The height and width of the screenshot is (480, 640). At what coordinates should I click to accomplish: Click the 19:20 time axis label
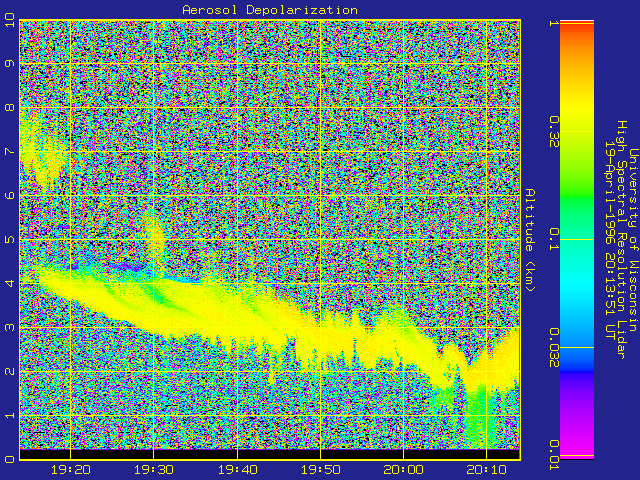point(71,470)
